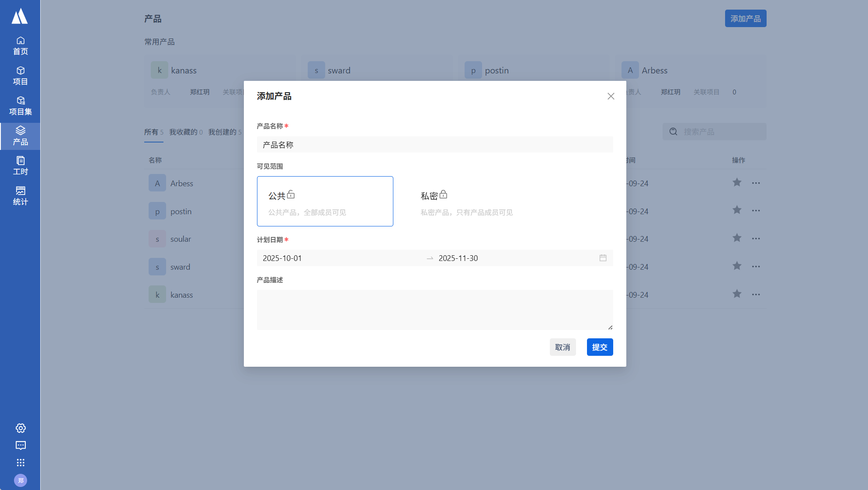
Task: Open the settings gear in sidebar
Action: tap(21, 428)
